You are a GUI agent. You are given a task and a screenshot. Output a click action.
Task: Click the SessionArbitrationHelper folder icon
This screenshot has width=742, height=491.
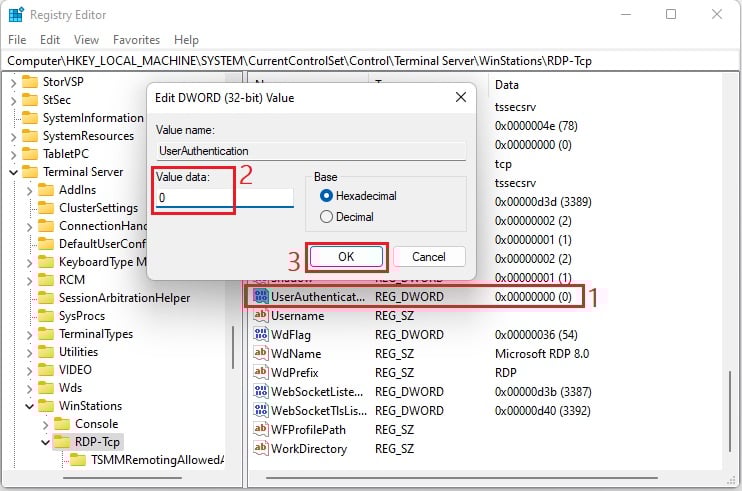46,298
